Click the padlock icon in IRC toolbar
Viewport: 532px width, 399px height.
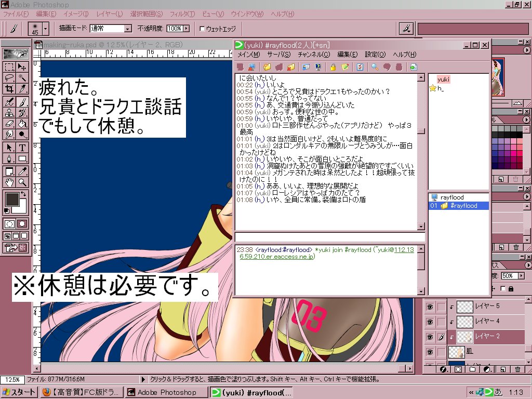[333, 67]
